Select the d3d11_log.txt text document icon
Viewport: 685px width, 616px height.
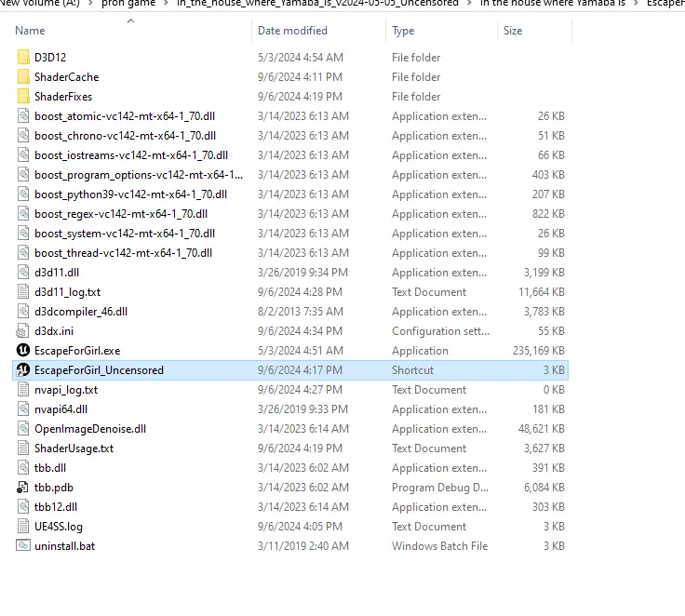point(23,292)
